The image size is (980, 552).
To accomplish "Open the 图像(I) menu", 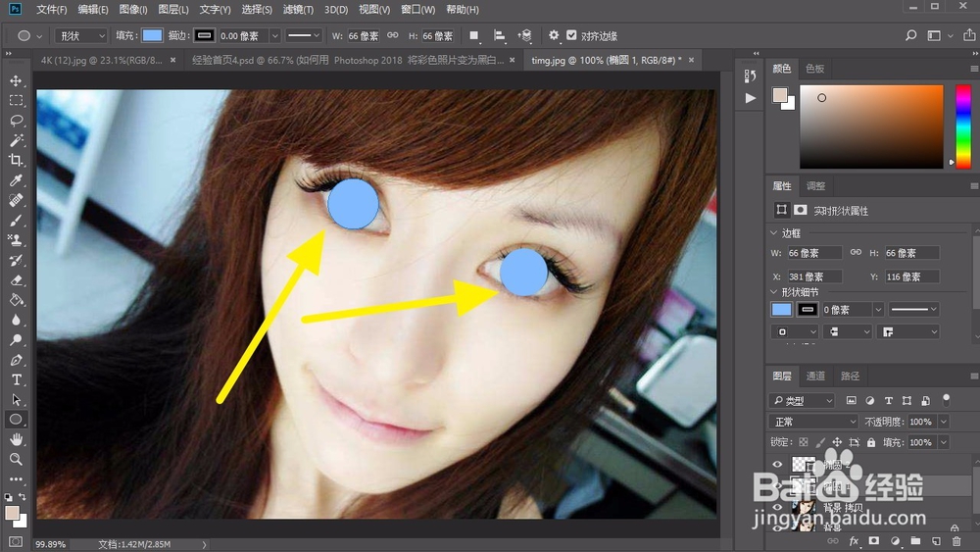I will click(x=132, y=10).
